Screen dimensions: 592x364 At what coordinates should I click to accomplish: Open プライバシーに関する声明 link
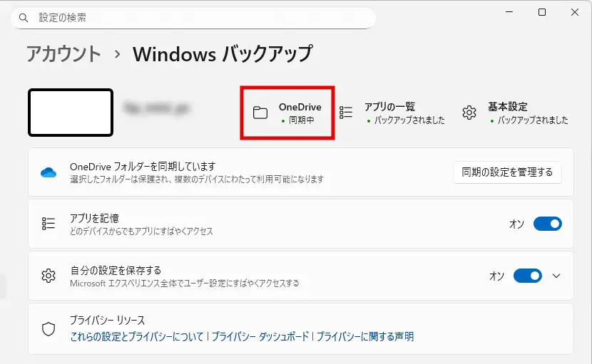pyautogui.click(x=364, y=336)
